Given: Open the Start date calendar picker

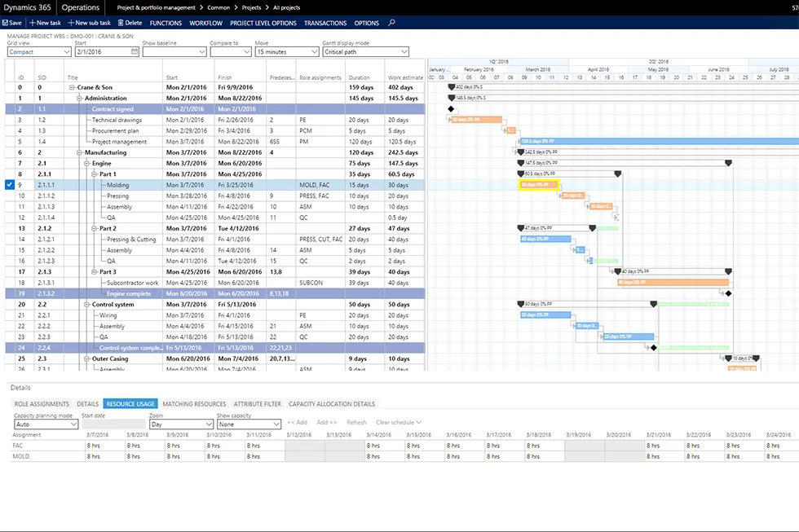Looking at the screenshot, I should tap(135, 51).
